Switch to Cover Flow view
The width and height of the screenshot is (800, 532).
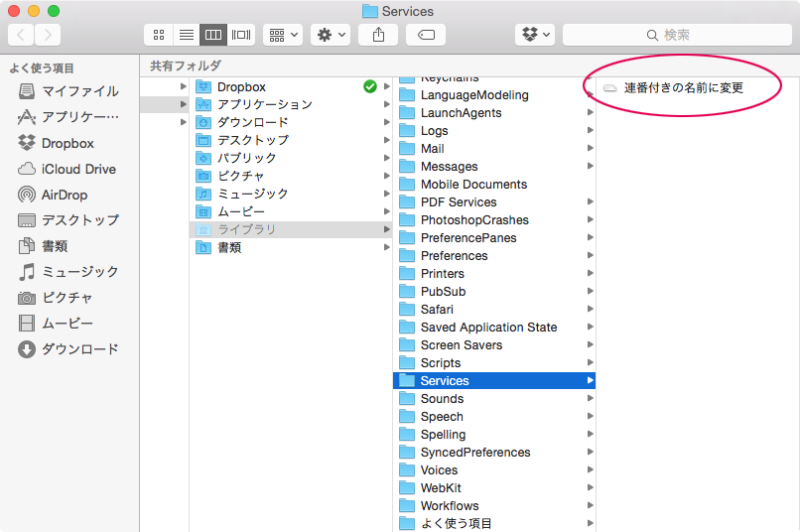[241, 35]
